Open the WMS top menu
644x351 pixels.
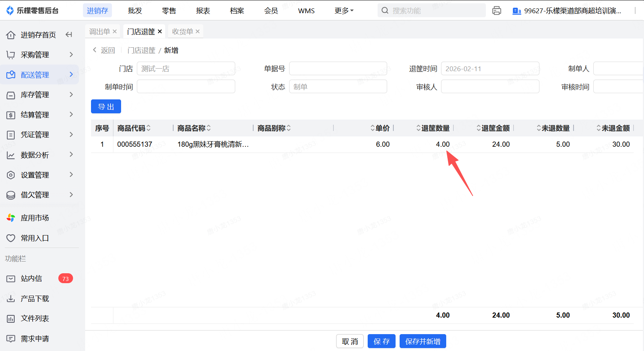(x=306, y=11)
